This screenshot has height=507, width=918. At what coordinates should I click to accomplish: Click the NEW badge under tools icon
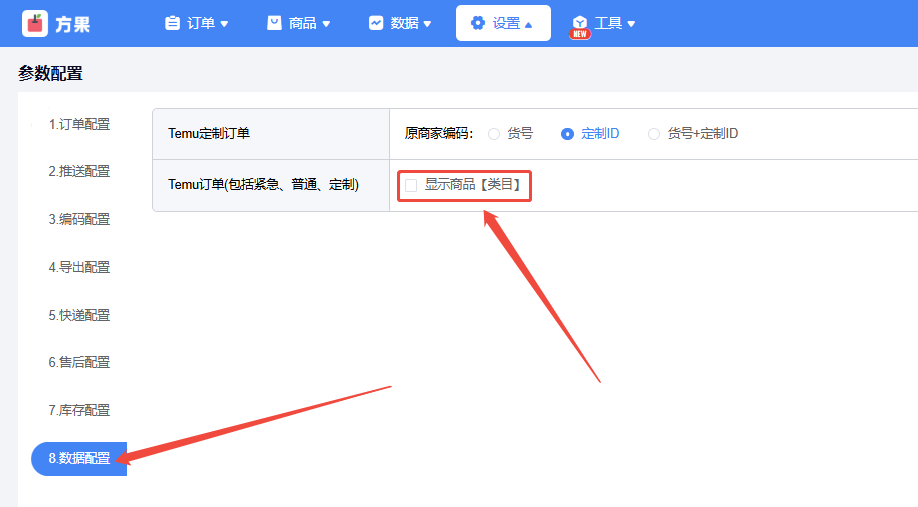tap(580, 34)
